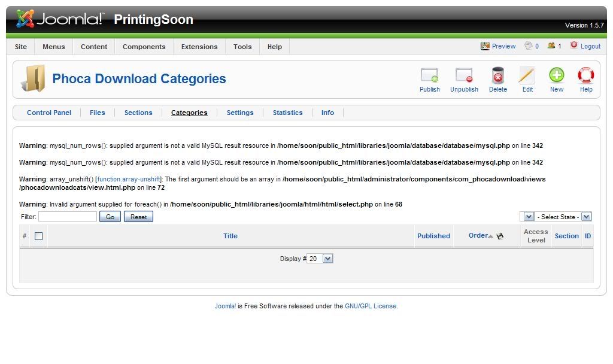
Task: Click the Unpublish toolbar icon
Action: point(464,75)
